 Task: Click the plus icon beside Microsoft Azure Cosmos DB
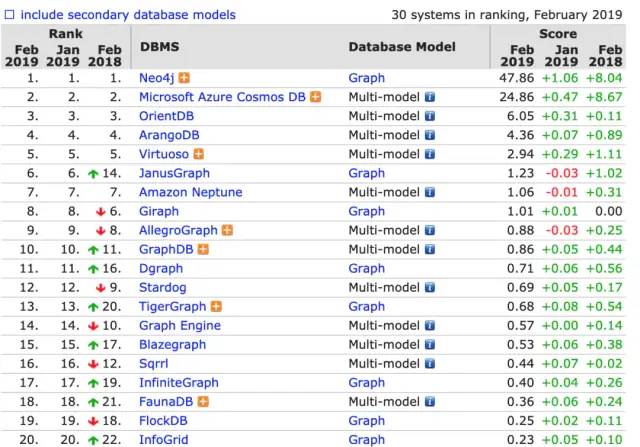pos(316,97)
